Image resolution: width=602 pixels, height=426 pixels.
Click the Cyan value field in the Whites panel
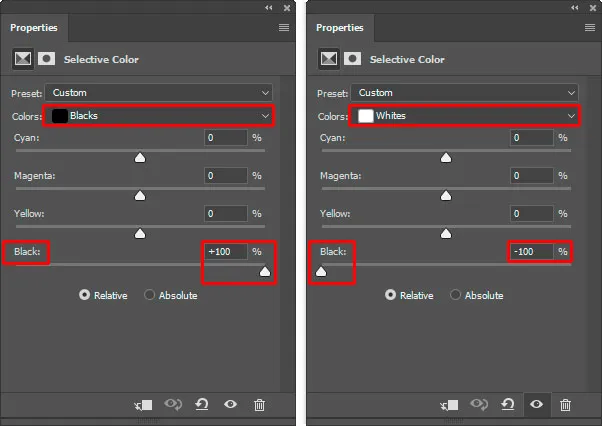[x=532, y=137]
